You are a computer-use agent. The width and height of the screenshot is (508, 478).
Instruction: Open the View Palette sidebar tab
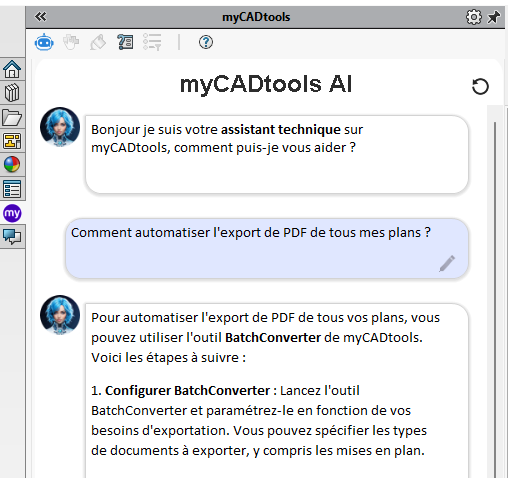[12, 141]
